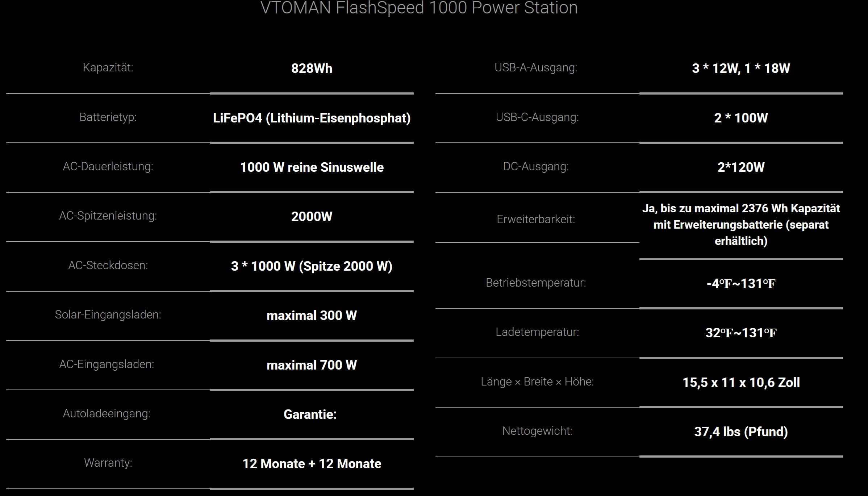Click the bold Garantie: cell

[310, 414]
